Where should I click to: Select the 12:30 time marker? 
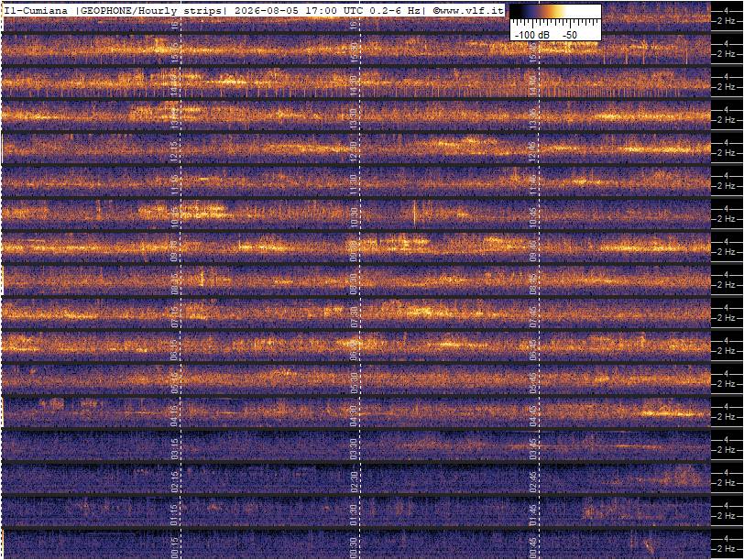pos(354,152)
